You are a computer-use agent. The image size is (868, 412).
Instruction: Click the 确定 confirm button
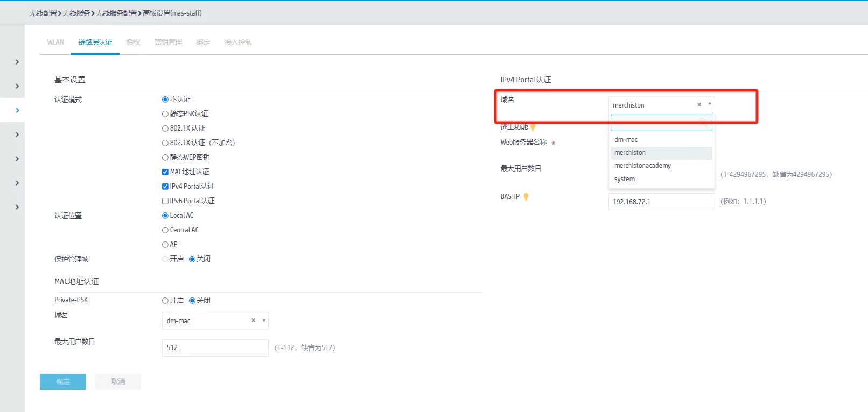click(x=63, y=382)
